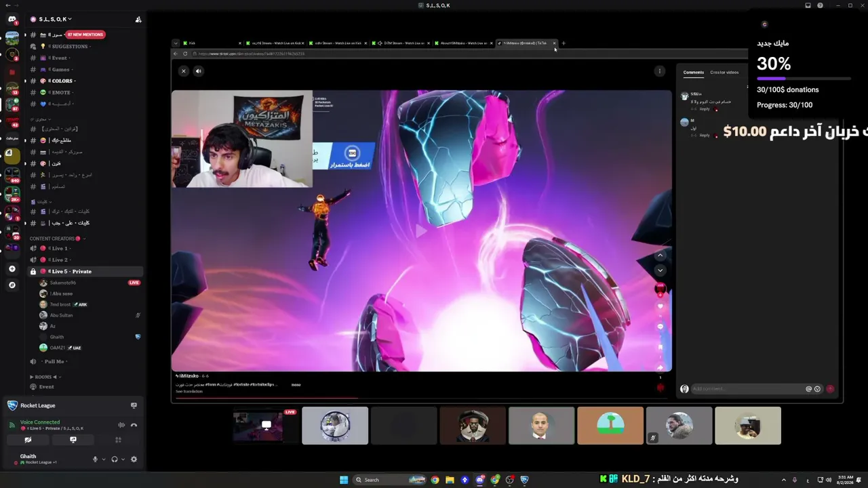Screen dimensions: 868x488
Task: Open Chrome from the taskbar
Action: (435, 480)
